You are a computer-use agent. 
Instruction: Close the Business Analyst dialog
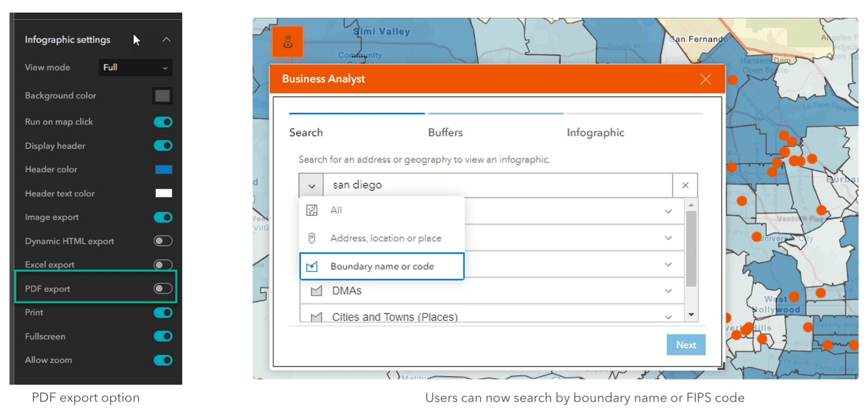[x=705, y=79]
